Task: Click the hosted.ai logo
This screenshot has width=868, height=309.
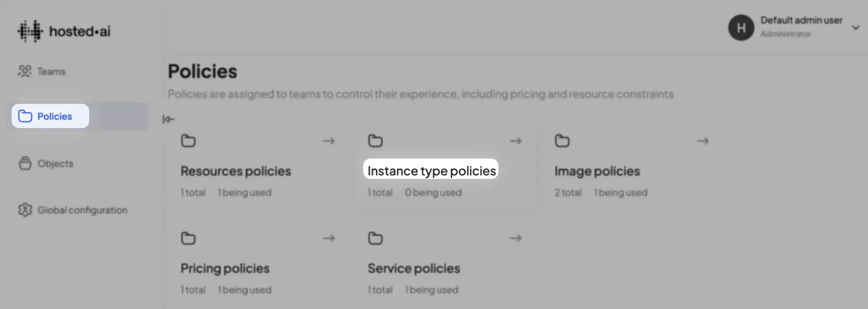Action: tap(63, 30)
